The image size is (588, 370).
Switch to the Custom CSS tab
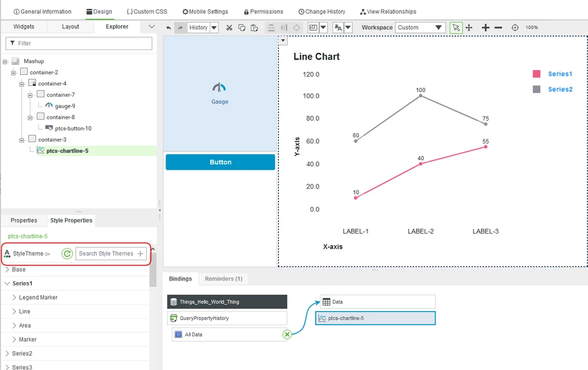147,12
